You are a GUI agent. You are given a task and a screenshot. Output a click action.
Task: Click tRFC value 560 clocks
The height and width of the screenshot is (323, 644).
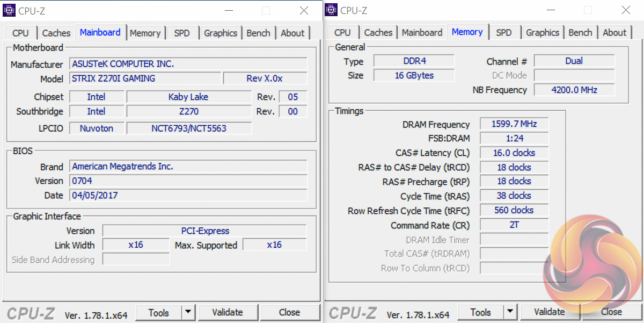coord(514,211)
